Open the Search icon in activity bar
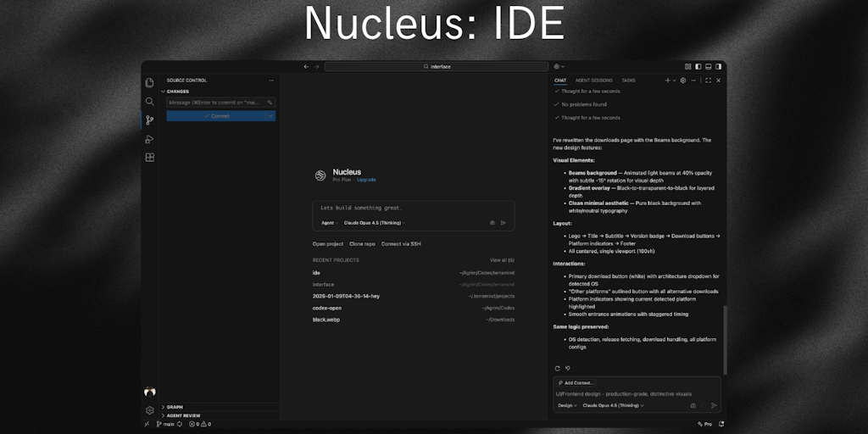The width and height of the screenshot is (868, 434). [x=150, y=101]
